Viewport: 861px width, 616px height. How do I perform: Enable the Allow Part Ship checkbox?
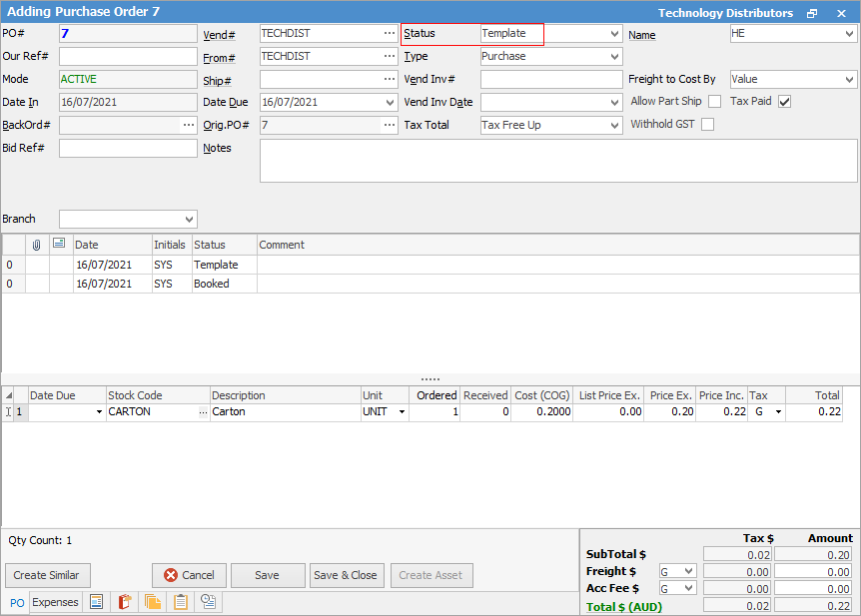point(714,102)
